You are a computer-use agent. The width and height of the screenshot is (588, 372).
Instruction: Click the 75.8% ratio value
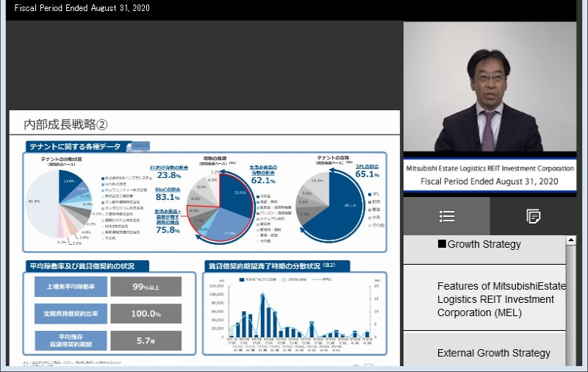tap(168, 230)
